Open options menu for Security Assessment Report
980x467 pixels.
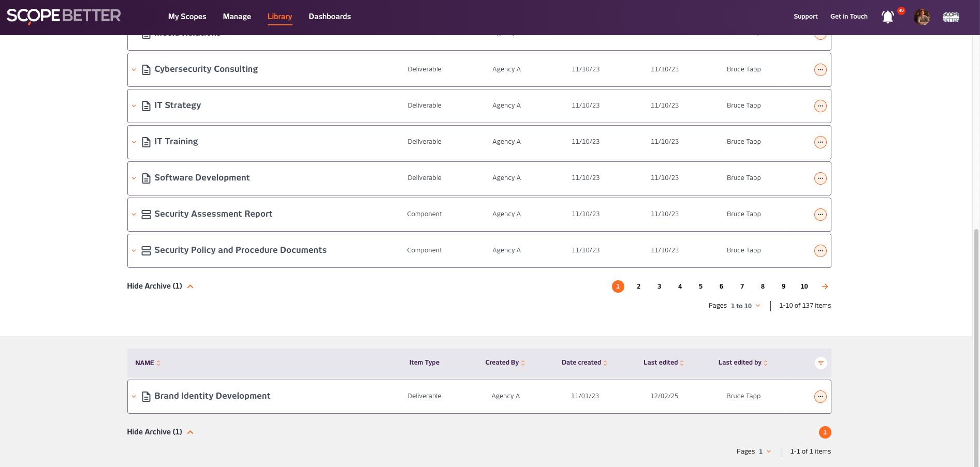click(820, 215)
